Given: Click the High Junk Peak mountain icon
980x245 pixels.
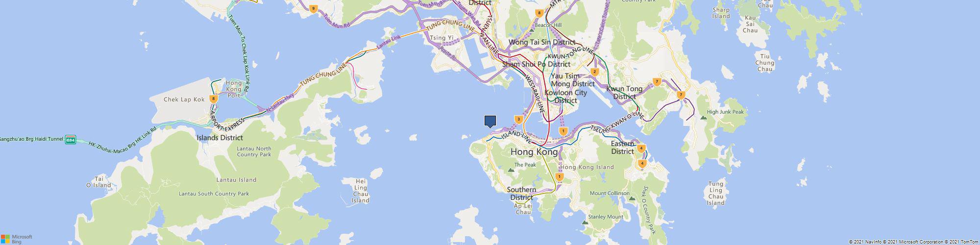Looking at the screenshot, I should pyautogui.click(x=704, y=118).
